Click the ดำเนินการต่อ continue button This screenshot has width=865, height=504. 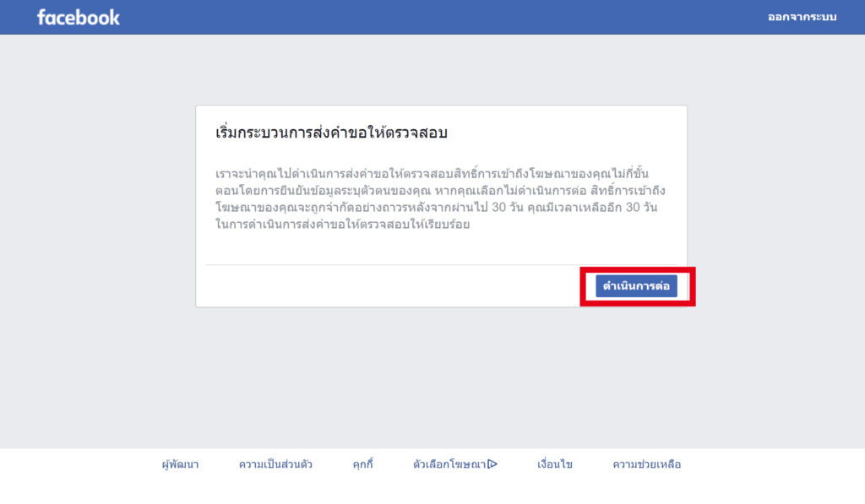point(636,286)
